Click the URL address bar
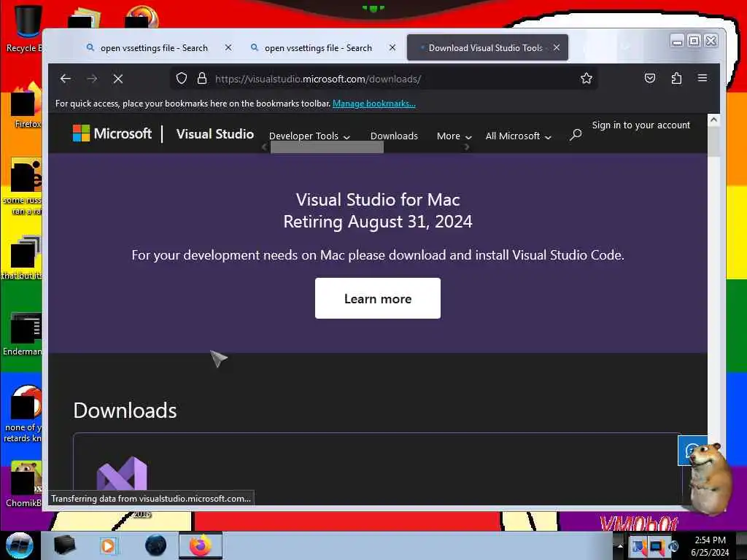This screenshot has height=560, width=747. [x=384, y=79]
